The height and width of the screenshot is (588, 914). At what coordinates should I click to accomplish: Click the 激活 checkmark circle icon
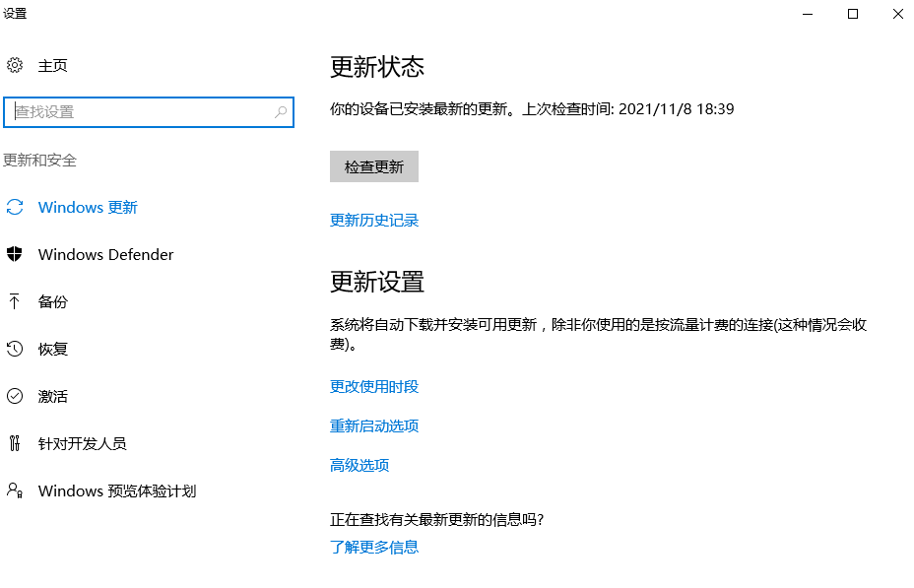[15, 396]
